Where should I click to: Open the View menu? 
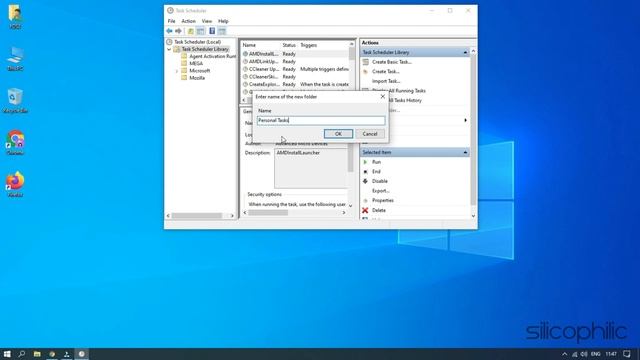(x=207, y=21)
